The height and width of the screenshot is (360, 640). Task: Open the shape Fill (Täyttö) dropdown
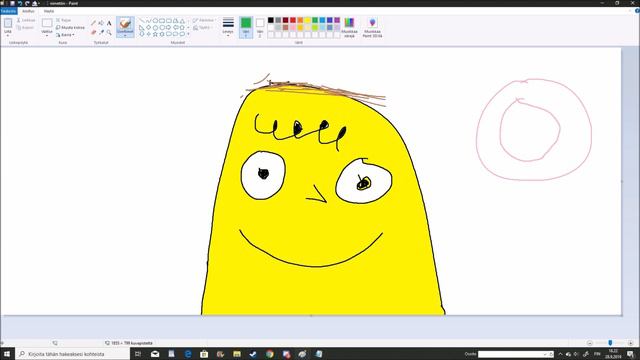(x=202, y=28)
